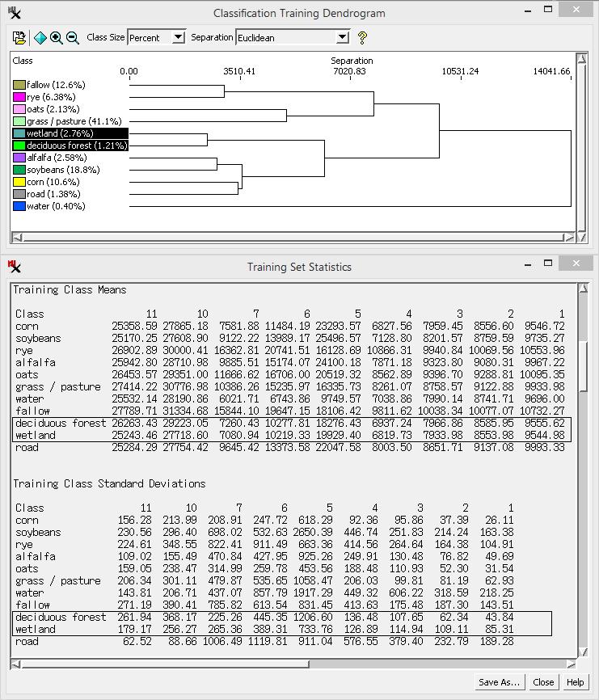599x700 pixels.
Task: Click the corn yellow color swatch
Action: tap(19, 182)
